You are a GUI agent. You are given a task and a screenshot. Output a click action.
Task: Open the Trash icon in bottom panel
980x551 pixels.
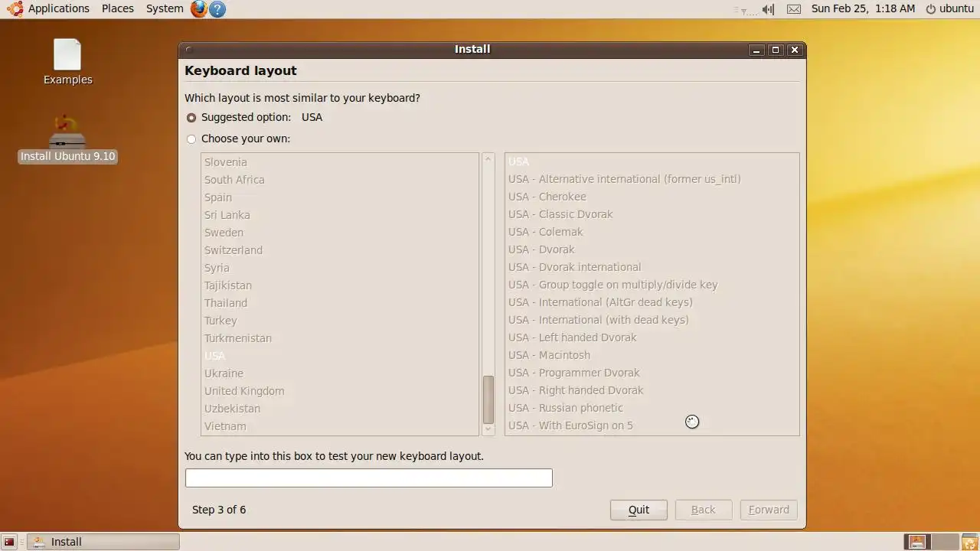point(969,542)
